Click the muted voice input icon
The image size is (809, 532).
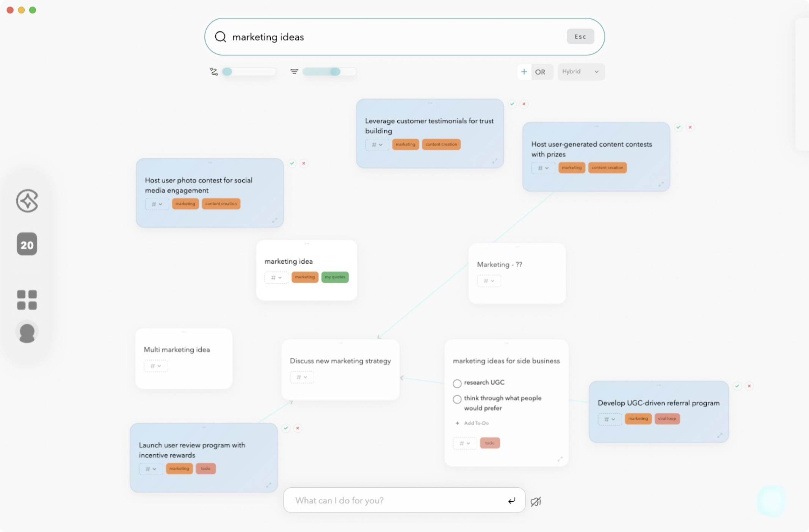pyautogui.click(x=536, y=502)
